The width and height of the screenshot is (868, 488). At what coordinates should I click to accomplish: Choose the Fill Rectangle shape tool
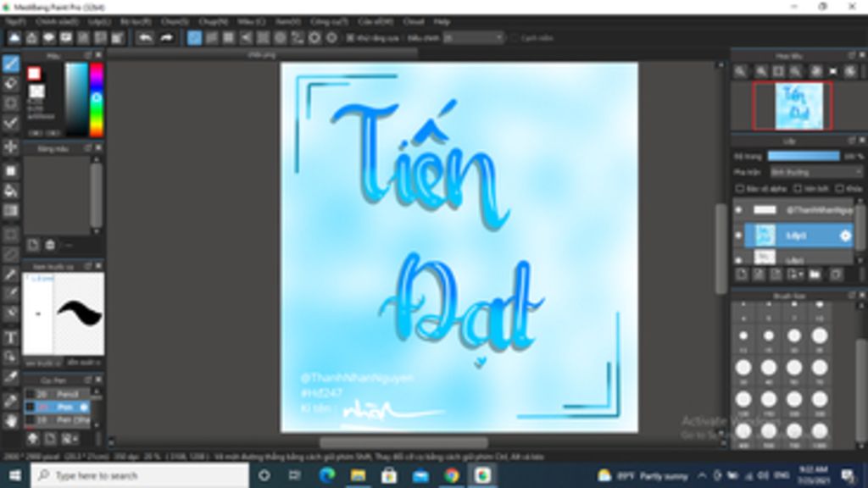[10, 171]
